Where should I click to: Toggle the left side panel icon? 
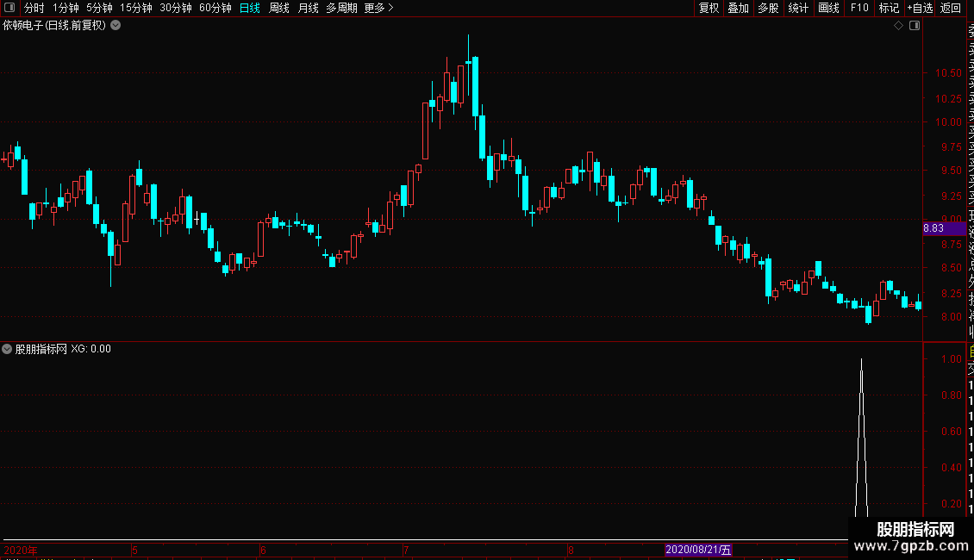pos(9,8)
